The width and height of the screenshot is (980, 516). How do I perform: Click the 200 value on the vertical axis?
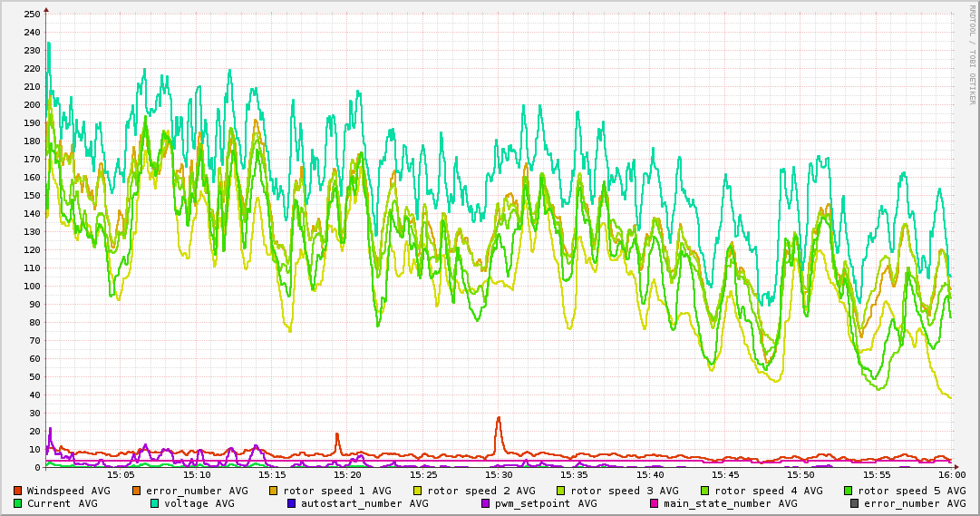[x=32, y=104]
